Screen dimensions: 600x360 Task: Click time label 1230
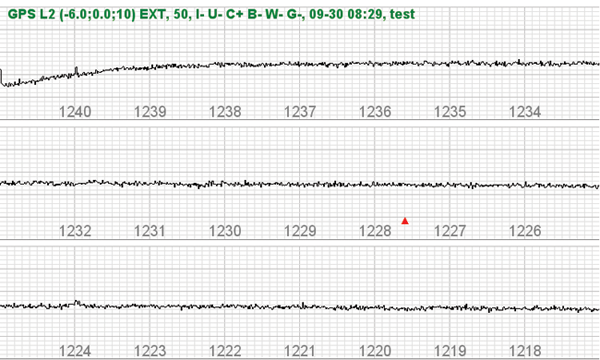tap(225, 231)
